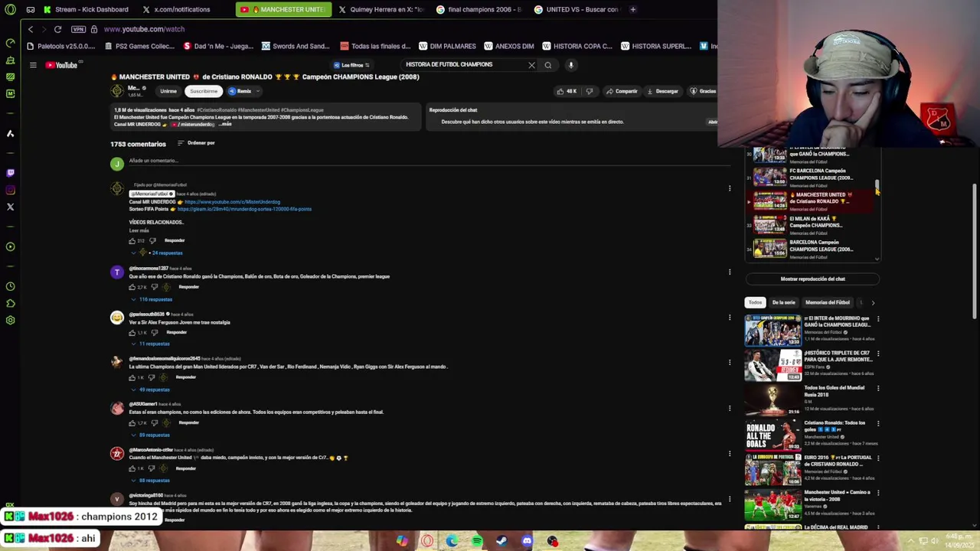
Task: Select Todos filter chip
Action: pos(756,302)
